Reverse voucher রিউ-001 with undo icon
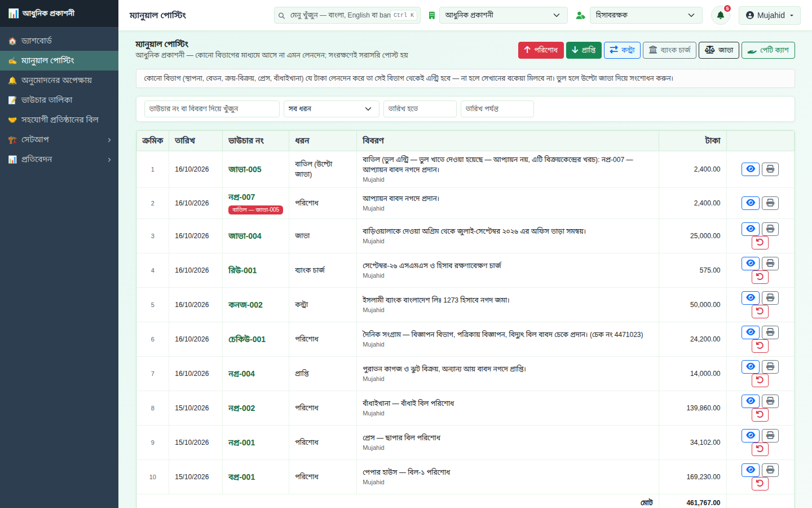The width and height of the screenshot is (812, 508). tap(760, 277)
